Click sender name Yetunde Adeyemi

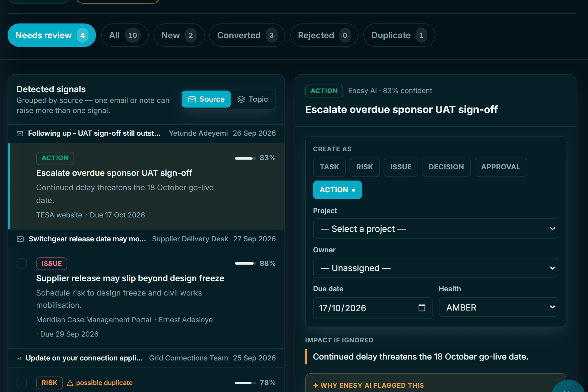(x=198, y=134)
